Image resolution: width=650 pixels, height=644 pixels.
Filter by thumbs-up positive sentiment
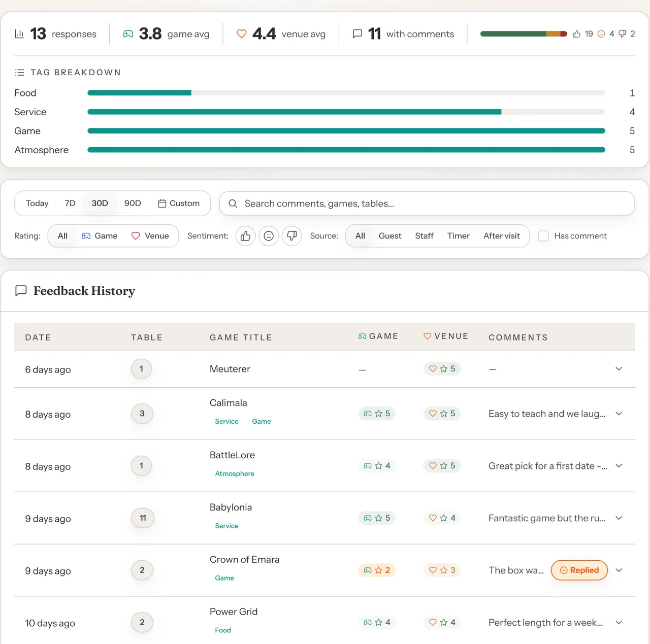pyautogui.click(x=246, y=236)
